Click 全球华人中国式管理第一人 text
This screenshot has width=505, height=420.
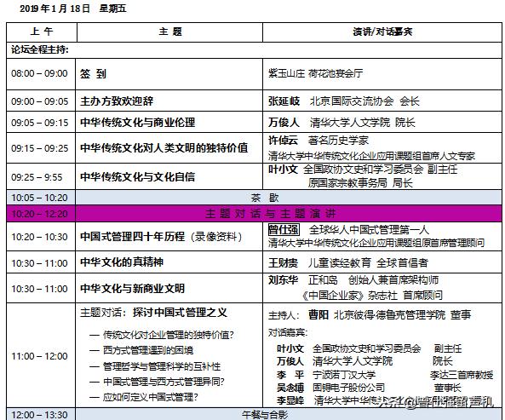click(369, 230)
